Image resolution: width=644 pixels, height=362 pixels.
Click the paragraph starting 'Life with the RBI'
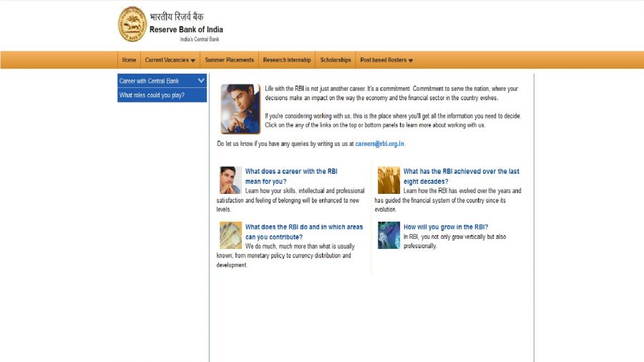[x=391, y=93]
